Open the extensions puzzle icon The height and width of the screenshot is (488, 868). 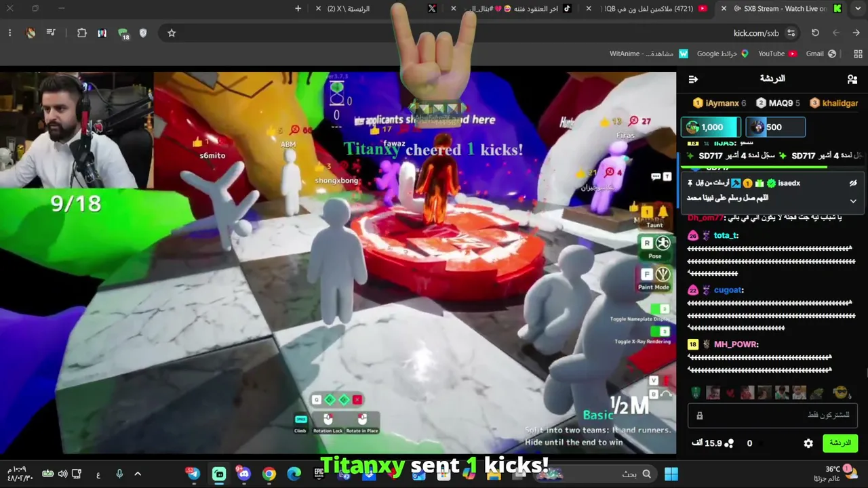[82, 33]
